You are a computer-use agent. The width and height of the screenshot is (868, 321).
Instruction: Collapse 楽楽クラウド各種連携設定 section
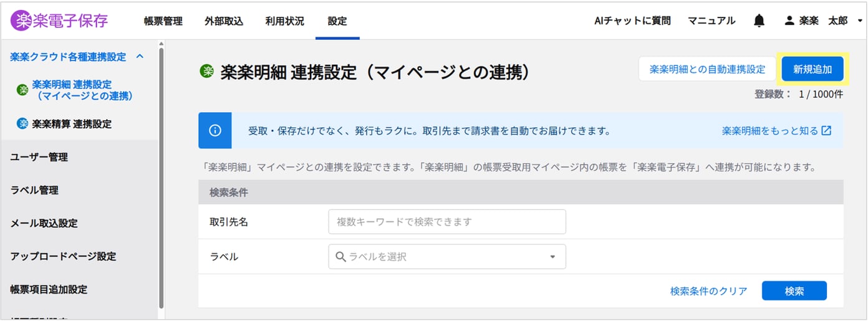[x=140, y=56]
